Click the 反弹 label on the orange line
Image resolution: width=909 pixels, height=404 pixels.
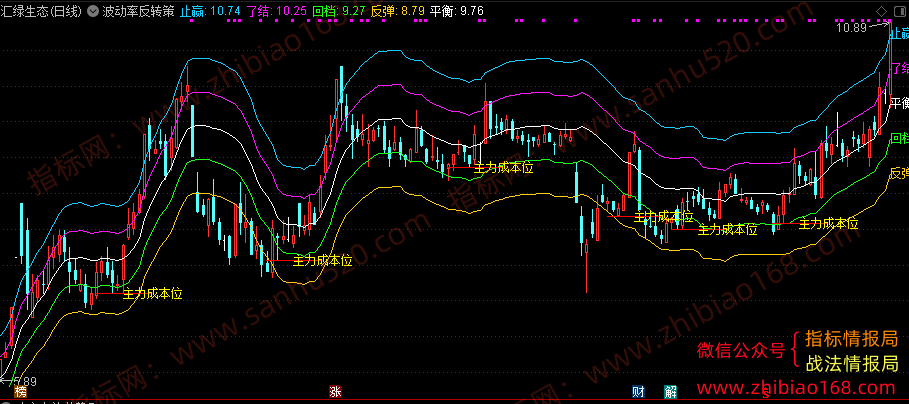point(899,173)
